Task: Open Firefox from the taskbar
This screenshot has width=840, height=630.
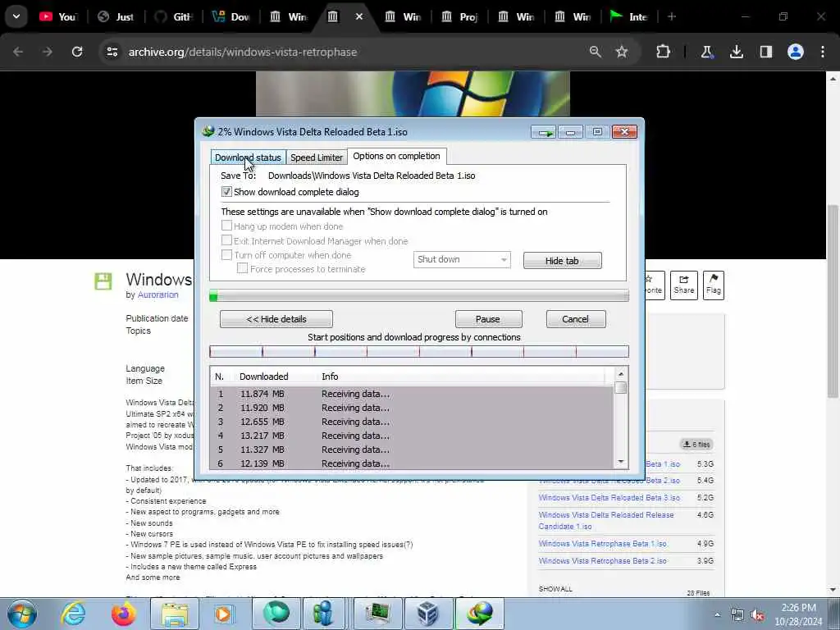Action: coord(123,614)
